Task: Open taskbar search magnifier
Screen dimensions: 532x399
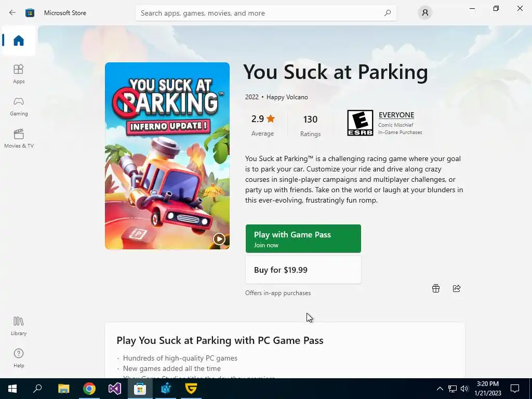Action: click(37, 389)
